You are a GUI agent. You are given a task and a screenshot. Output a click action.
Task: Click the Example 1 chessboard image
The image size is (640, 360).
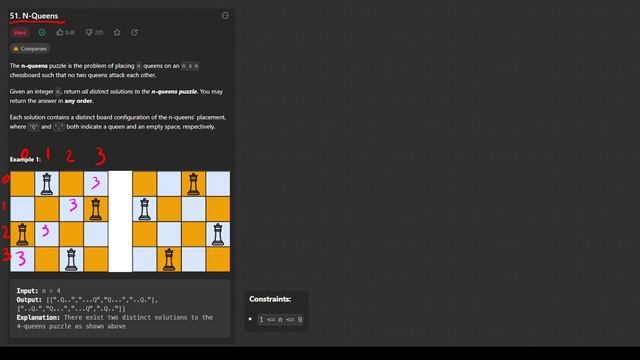(120, 222)
